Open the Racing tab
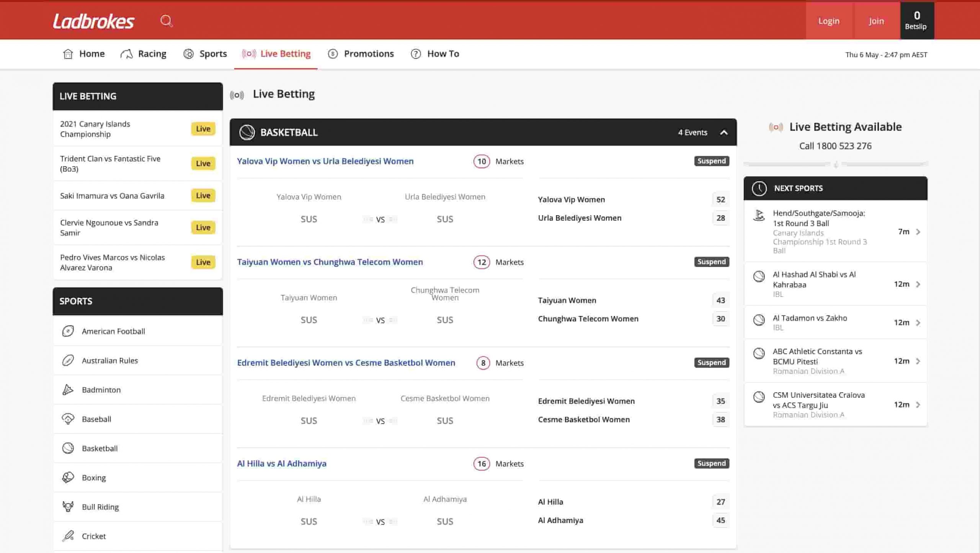This screenshot has height=553, width=980. coord(144,54)
